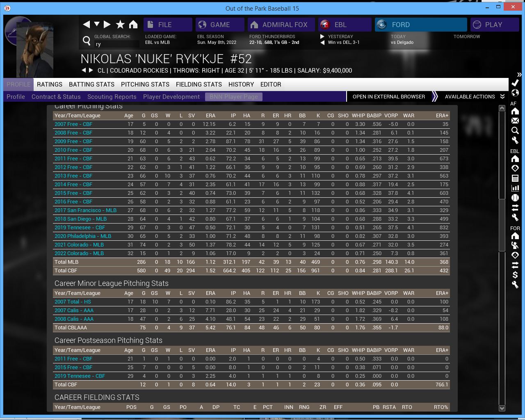
Task: Open the Scouting Reports subtab
Action: pos(112,97)
